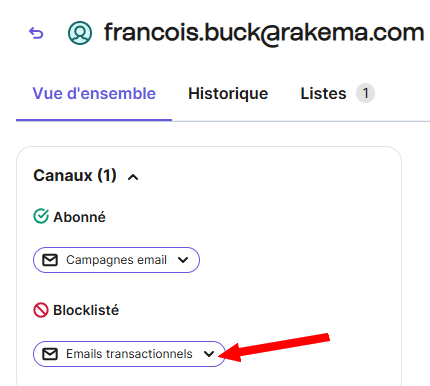
Task: Click the red Blocklisté prohibition icon
Action: click(x=41, y=310)
